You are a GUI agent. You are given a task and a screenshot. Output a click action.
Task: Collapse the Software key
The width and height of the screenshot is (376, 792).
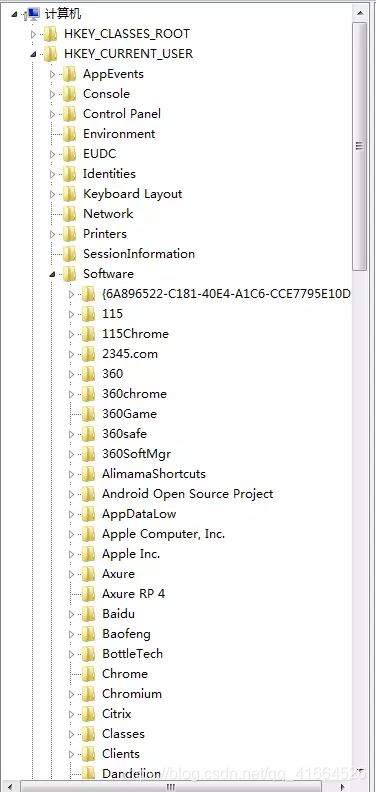pos(53,274)
